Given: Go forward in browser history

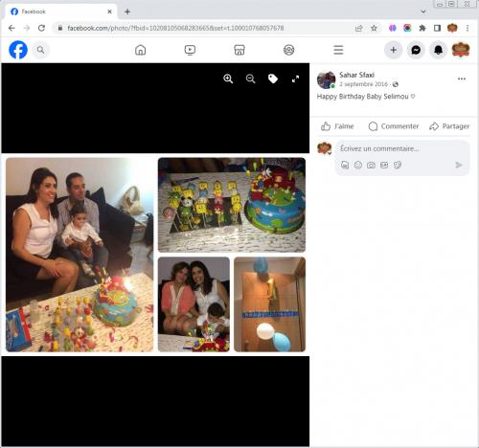Looking at the screenshot, I should (27, 28).
